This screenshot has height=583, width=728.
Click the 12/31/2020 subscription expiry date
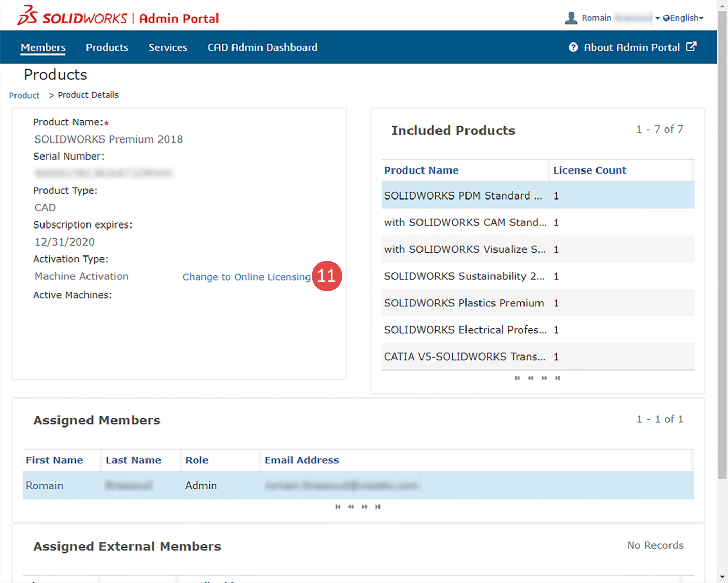pyautogui.click(x=65, y=242)
